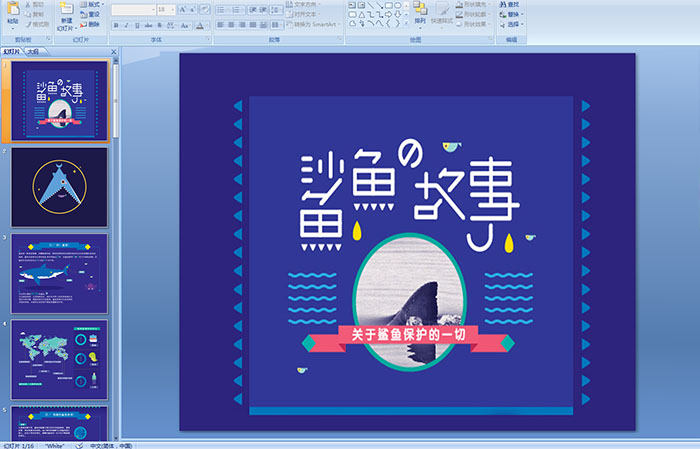The width and height of the screenshot is (700, 449).
Task: Toggle Underline formatting
Action: [x=138, y=25]
